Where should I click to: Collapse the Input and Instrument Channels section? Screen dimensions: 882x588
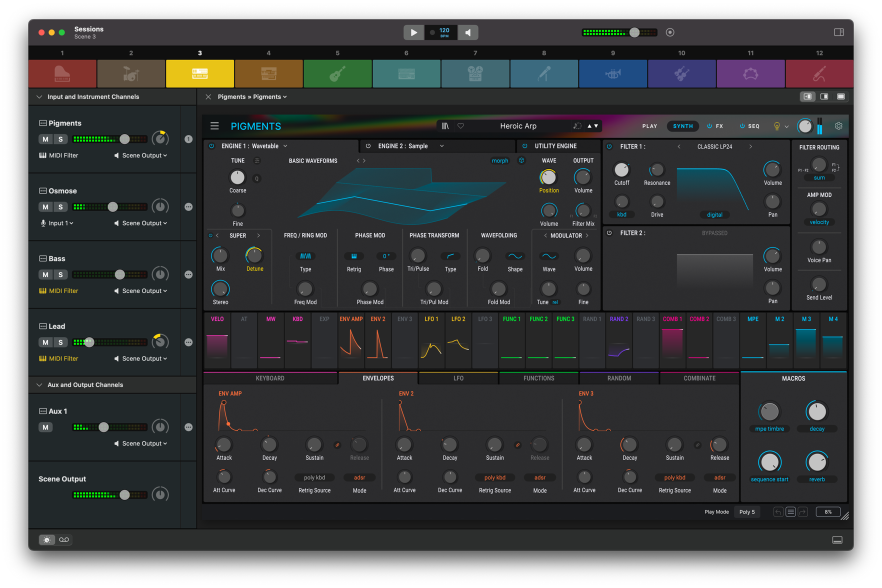tap(39, 97)
